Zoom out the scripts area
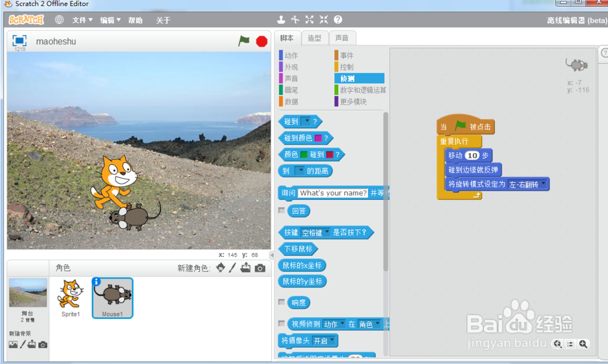The height and width of the screenshot is (364, 608). (x=558, y=344)
